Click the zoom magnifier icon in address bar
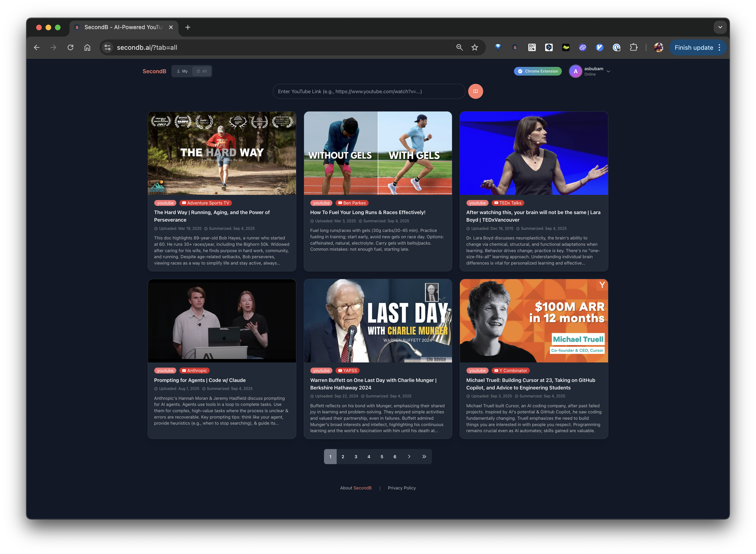756x554 pixels. point(459,48)
